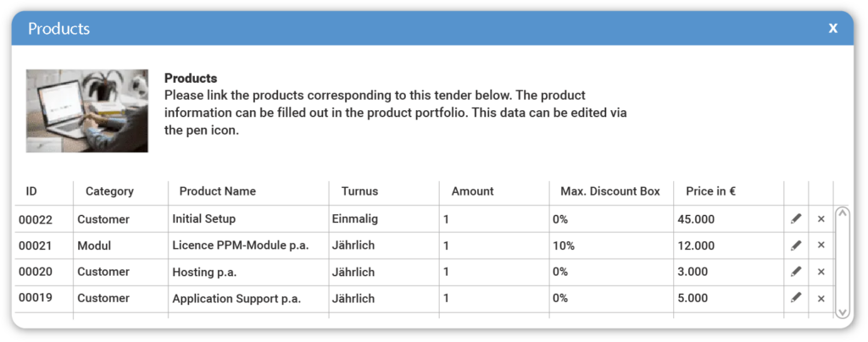Remove Hosting p.a. with the x icon
This screenshot has width=868, height=342.
coord(821,272)
